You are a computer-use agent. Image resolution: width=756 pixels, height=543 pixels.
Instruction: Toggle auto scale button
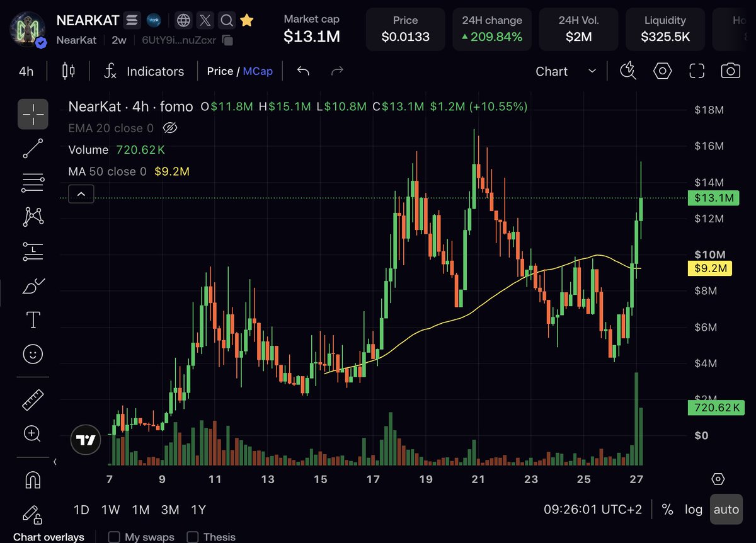pos(726,509)
